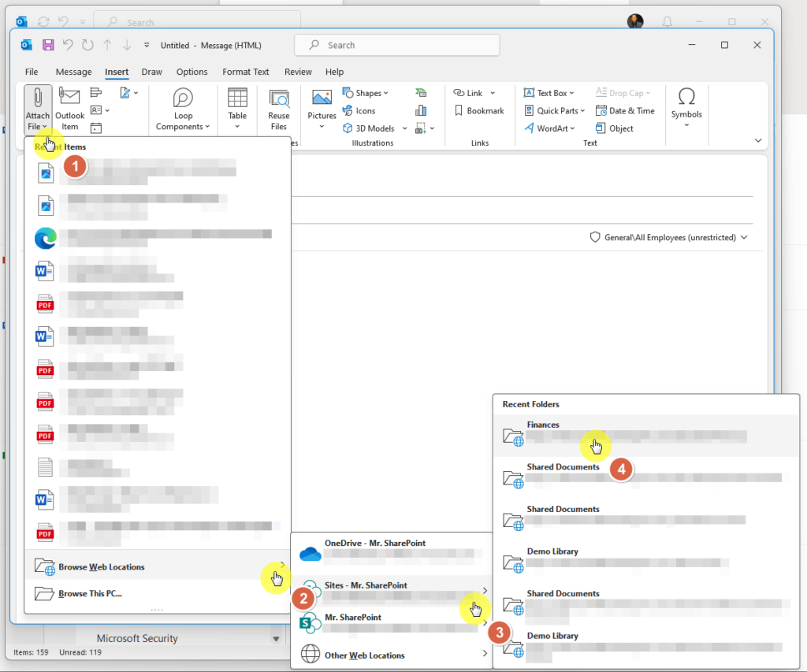Click Send/Receive icon in main Outlook window
The image size is (807, 672).
pyautogui.click(x=43, y=21)
